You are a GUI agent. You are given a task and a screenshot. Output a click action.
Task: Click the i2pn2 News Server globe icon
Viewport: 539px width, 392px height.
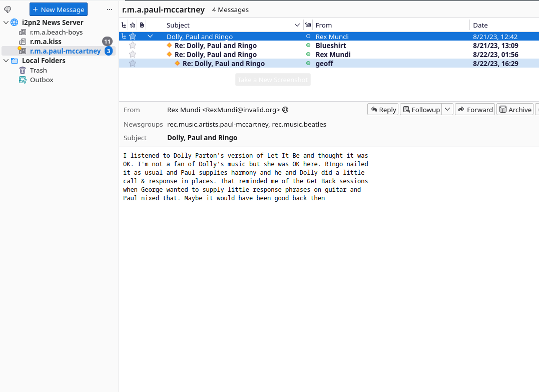15,23
